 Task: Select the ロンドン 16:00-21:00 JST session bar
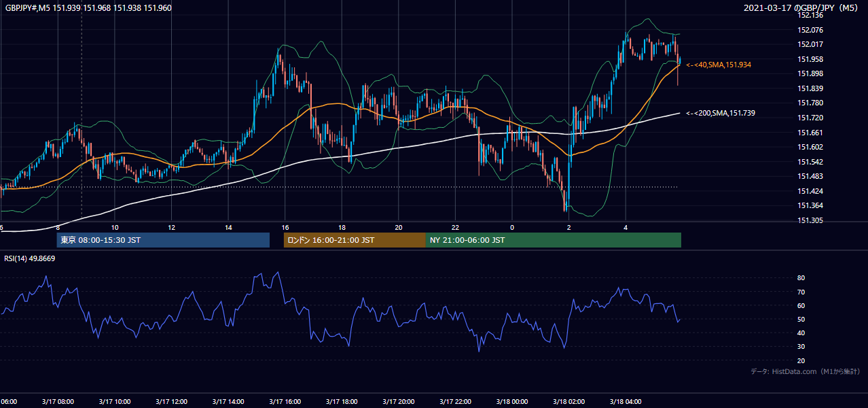coord(355,240)
